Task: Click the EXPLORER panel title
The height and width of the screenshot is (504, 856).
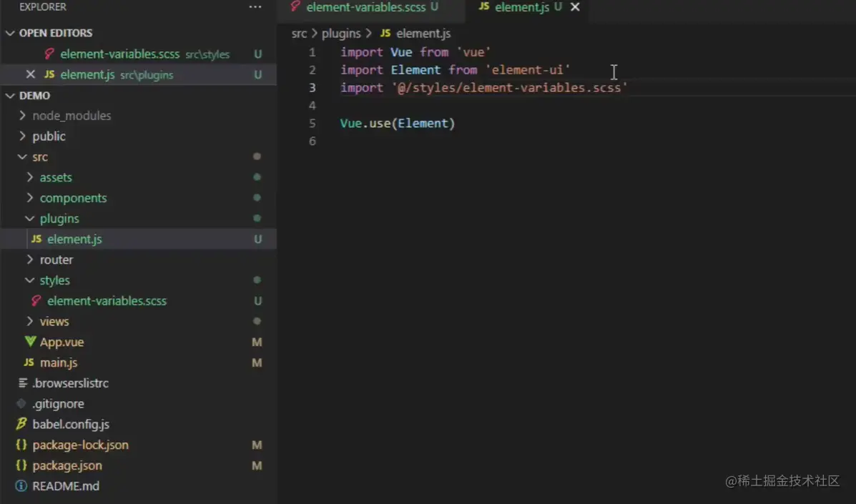Action: coord(43,7)
